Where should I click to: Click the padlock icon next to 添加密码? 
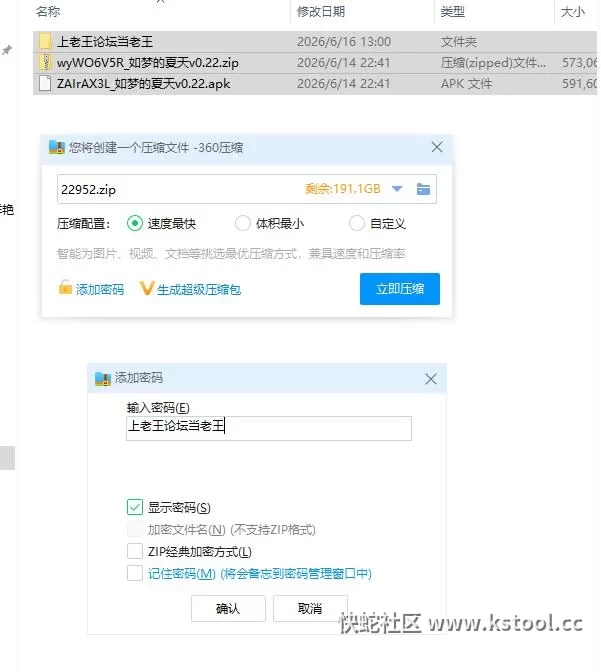point(65,287)
